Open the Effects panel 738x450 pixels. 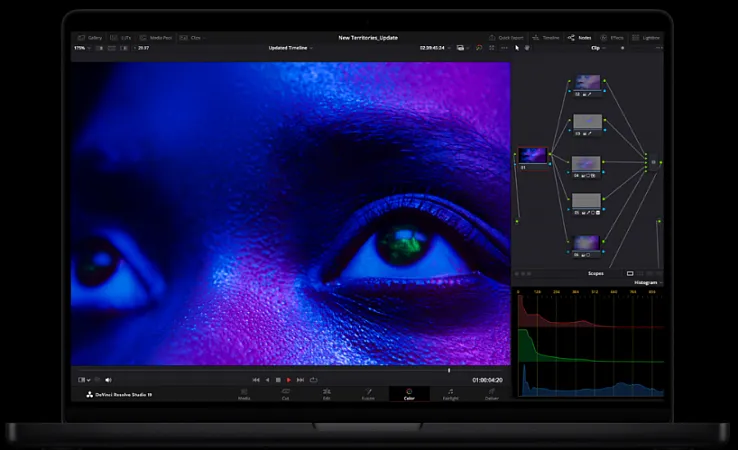pos(612,37)
